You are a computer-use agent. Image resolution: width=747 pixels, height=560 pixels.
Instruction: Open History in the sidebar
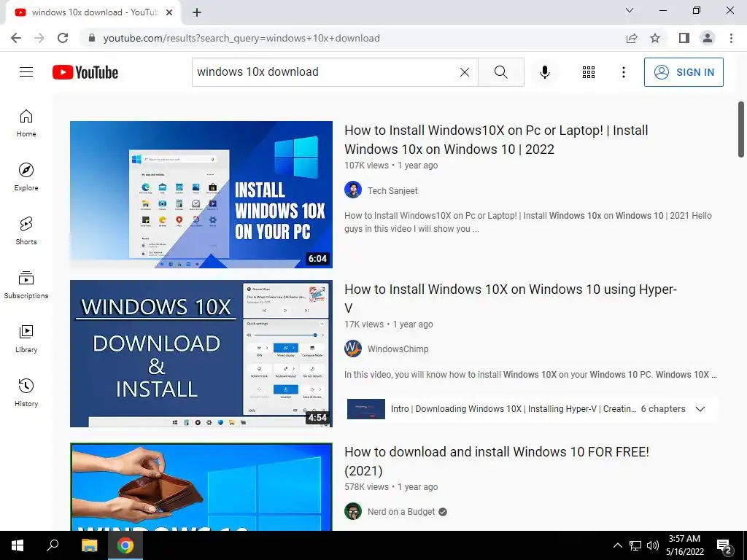(26, 392)
